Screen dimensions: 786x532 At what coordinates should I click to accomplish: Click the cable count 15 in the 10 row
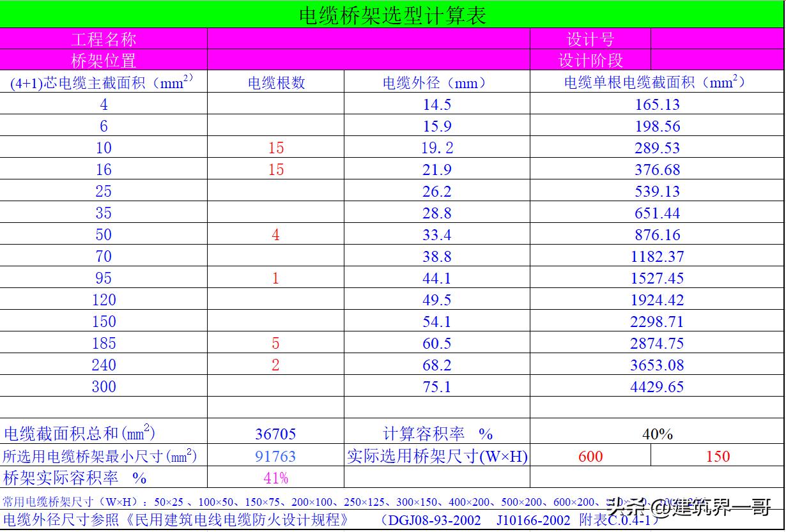(x=276, y=148)
